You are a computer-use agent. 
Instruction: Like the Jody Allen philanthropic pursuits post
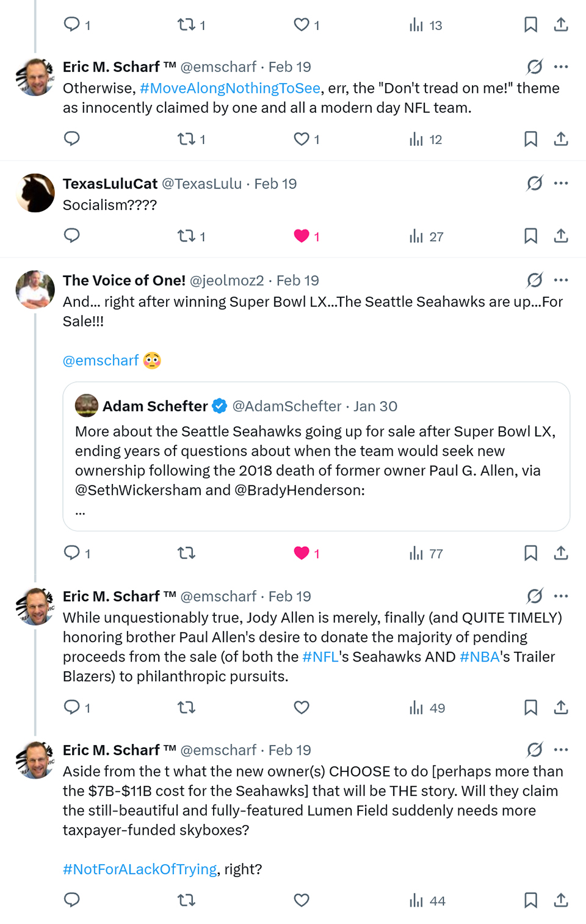302,707
